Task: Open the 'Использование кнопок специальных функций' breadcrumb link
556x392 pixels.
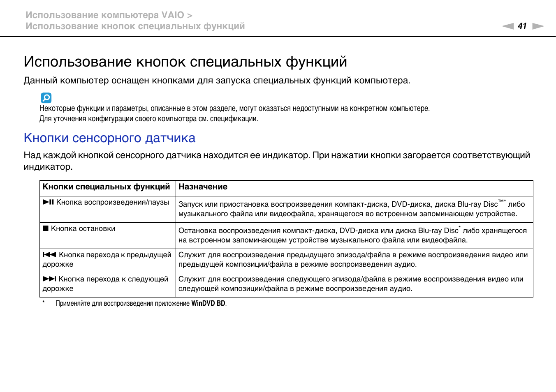Action: 135,26
